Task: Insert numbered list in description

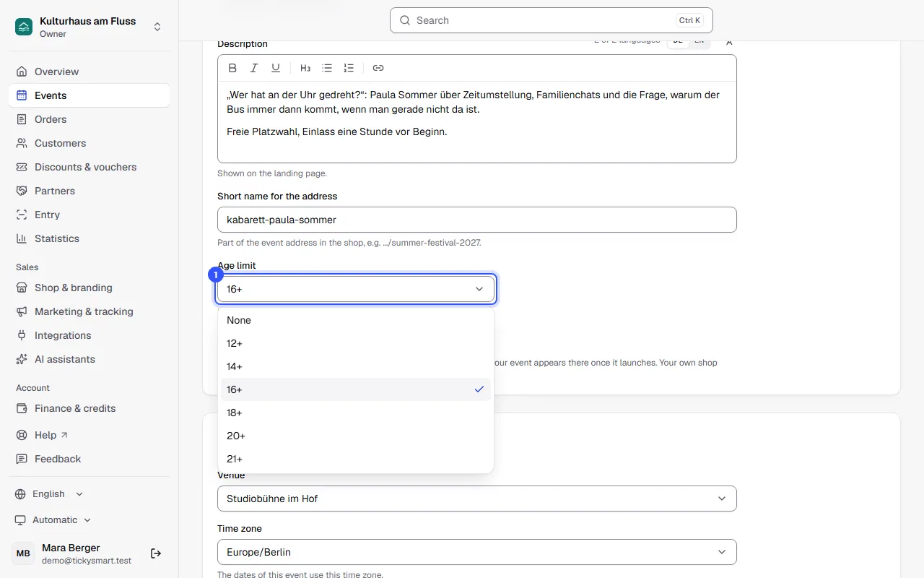Action: (349, 68)
